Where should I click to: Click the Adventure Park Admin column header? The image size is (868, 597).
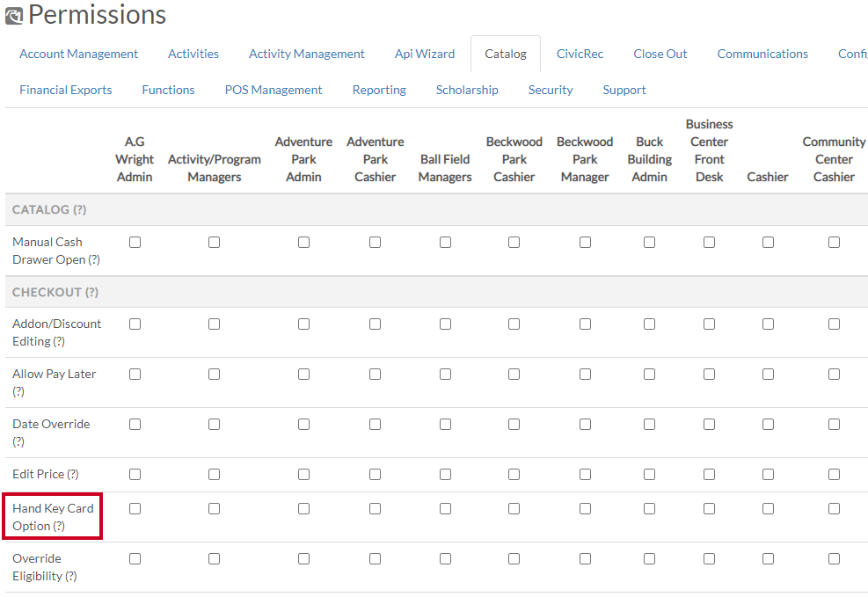coord(303,159)
